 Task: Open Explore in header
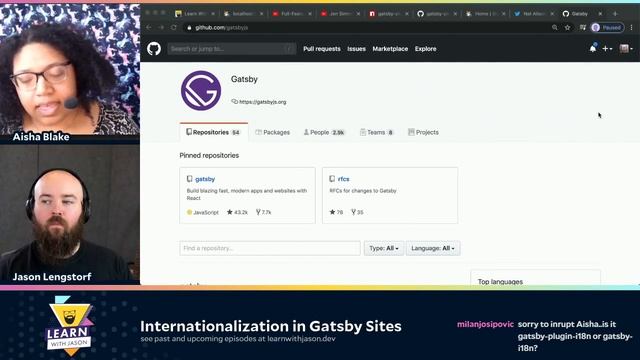coord(426,49)
